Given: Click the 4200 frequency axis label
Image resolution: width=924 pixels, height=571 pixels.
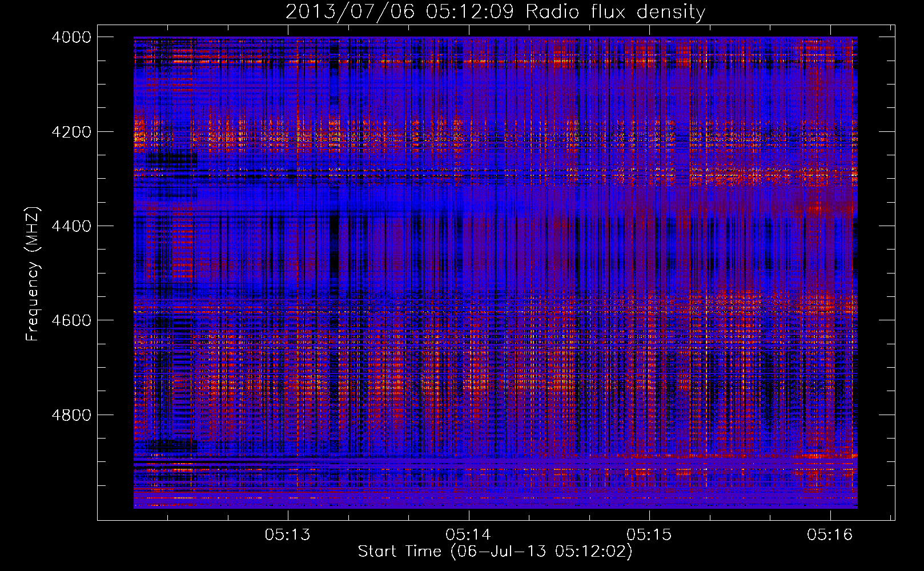Looking at the screenshot, I should [71, 131].
